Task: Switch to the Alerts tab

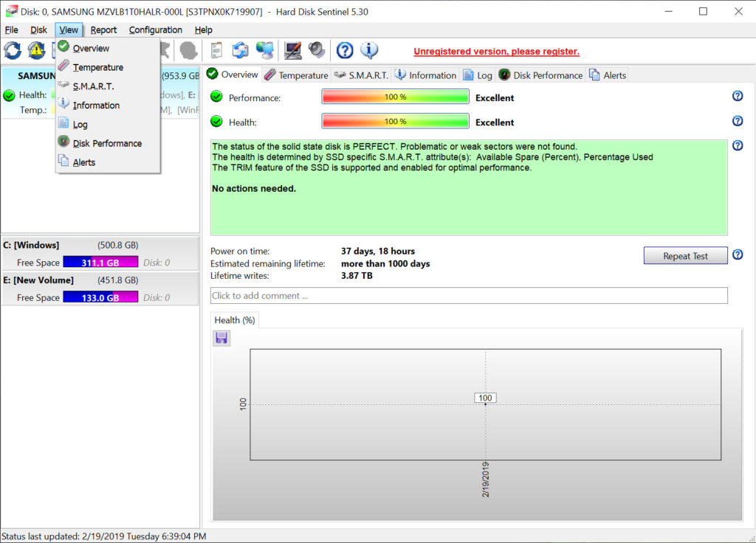Action: click(x=608, y=75)
